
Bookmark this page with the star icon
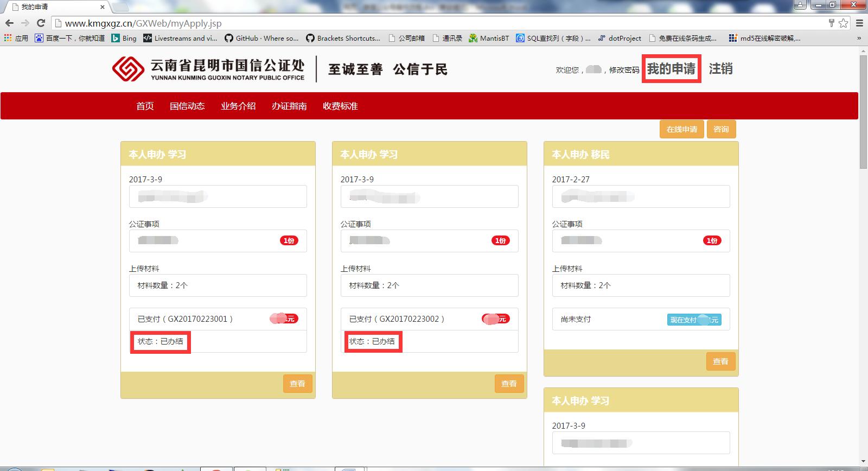(843, 23)
